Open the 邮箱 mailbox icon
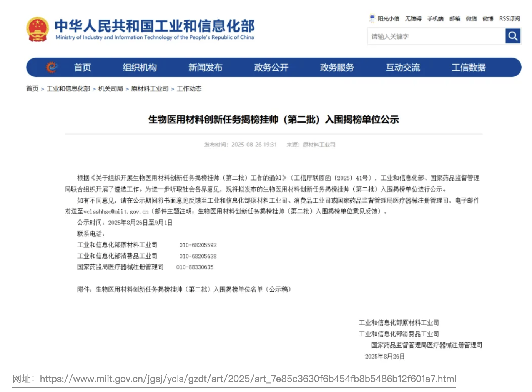Screen dimensions: 532x392 pos(454,18)
